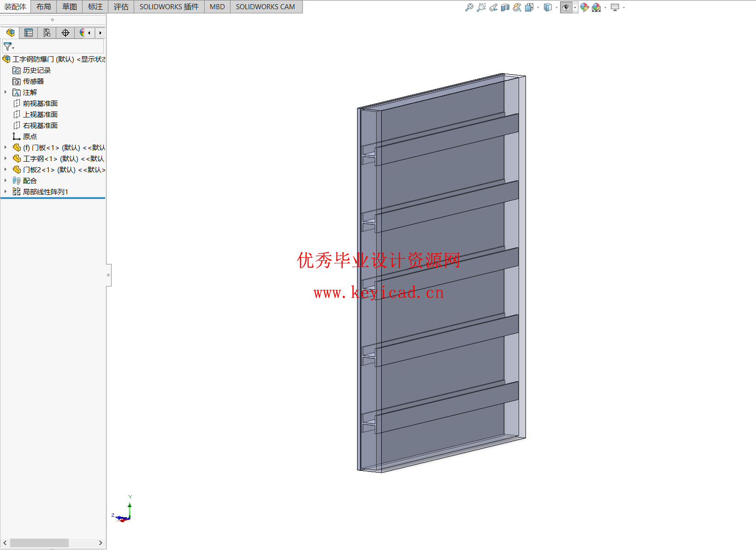756x550 pixels.
Task: Open the SOLIDWORKS CAM tab
Action: point(266,6)
